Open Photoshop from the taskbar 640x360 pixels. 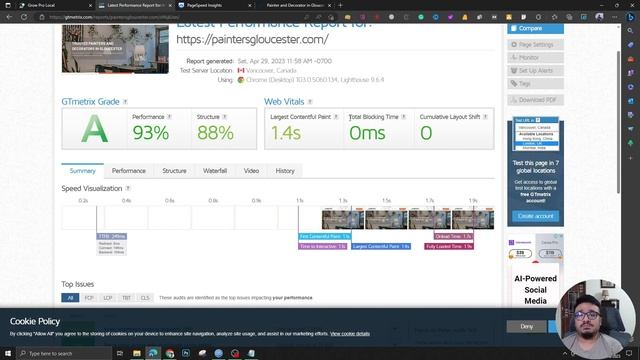pos(186,353)
